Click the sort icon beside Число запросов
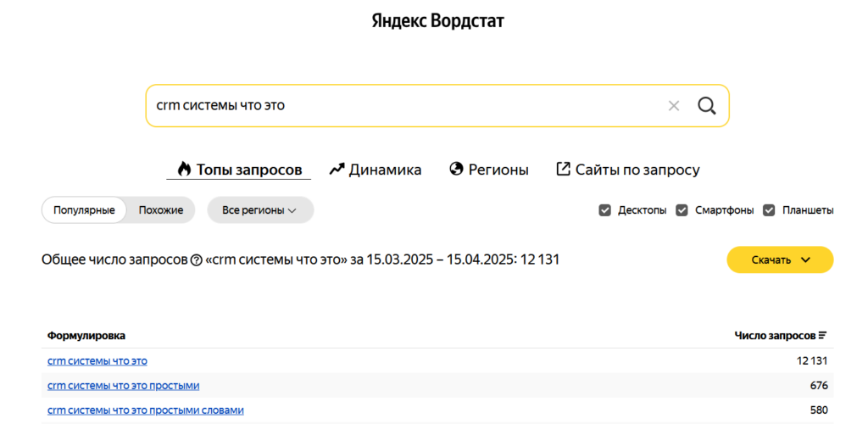868x424 pixels. pos(822,336)
